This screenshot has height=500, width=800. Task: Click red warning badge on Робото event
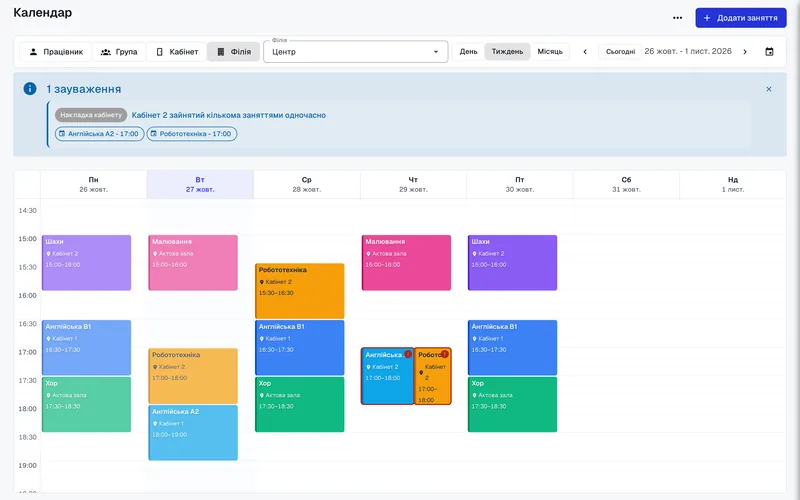[445, 354]
